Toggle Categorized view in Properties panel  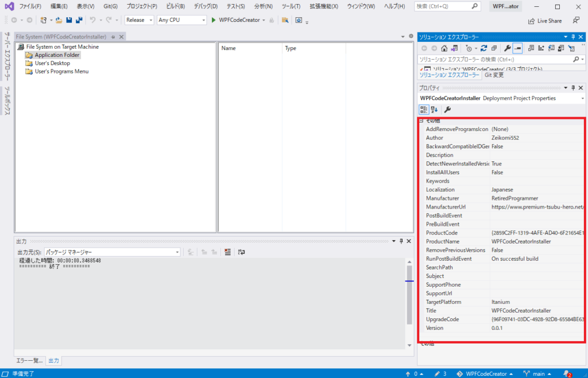424,110
